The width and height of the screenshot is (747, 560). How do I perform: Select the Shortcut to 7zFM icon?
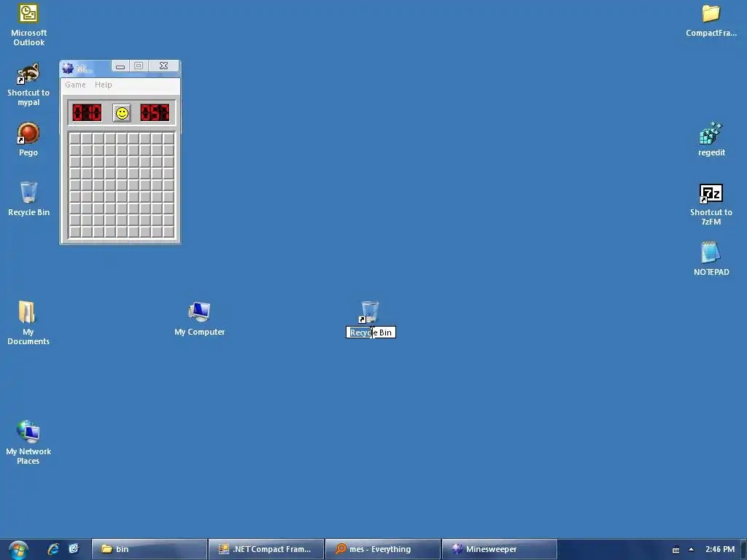point(711,193)
